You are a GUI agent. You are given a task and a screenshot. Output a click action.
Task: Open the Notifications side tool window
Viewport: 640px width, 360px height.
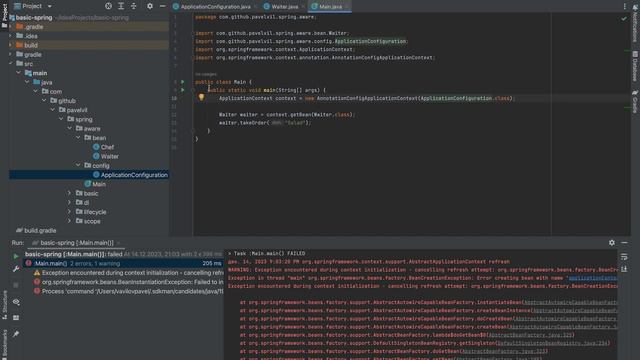(635, 23)
